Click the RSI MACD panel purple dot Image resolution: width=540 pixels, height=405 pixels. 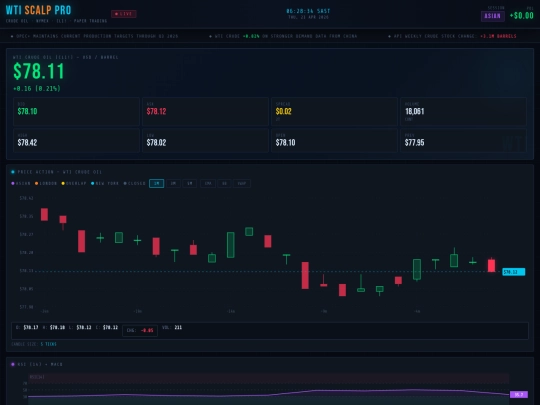tap(13, 364)
